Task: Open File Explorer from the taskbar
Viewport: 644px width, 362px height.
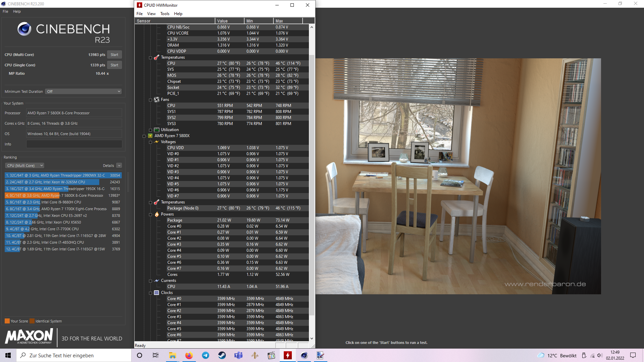Action: 172,355
